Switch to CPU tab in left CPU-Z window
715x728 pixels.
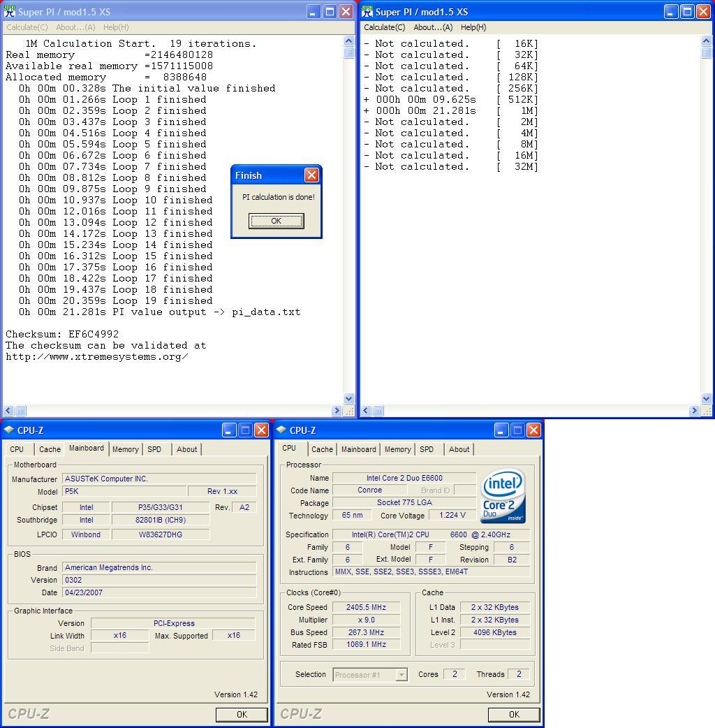click(x=17, y=449)
